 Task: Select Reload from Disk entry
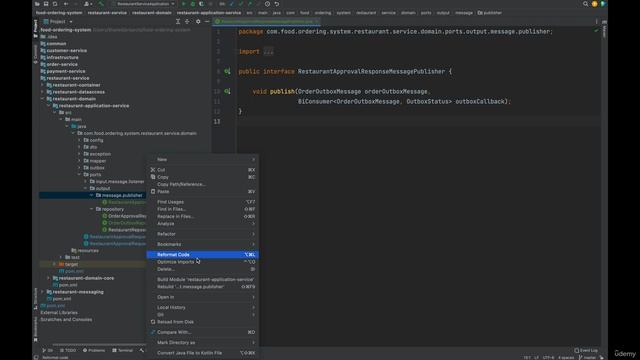click(202, 322)
